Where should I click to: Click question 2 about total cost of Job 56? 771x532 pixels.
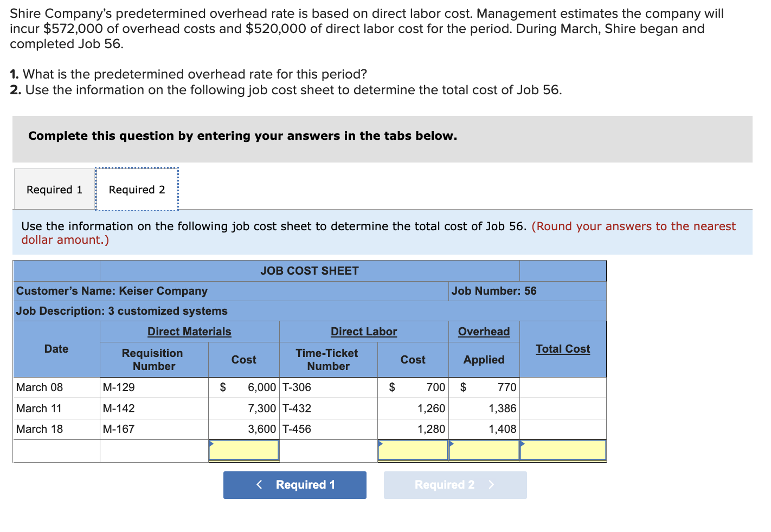click(x=286, y=90)
